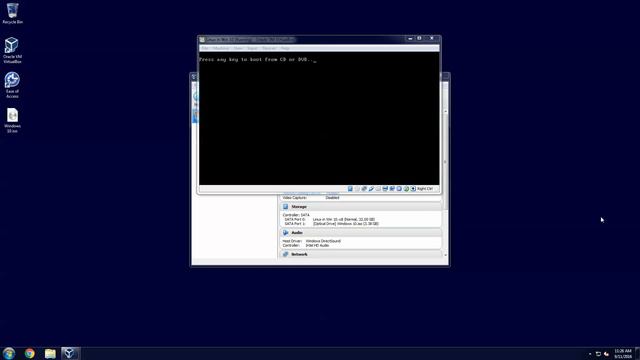The height and width of the screenshot is (360, 640).
Task: Click the display status icon
Action: click(385, 189)
